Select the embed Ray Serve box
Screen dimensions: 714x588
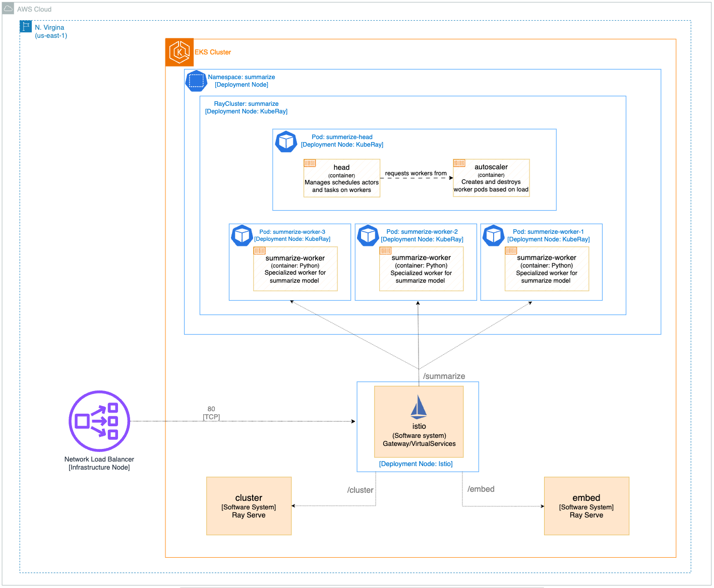coord(586,506)
